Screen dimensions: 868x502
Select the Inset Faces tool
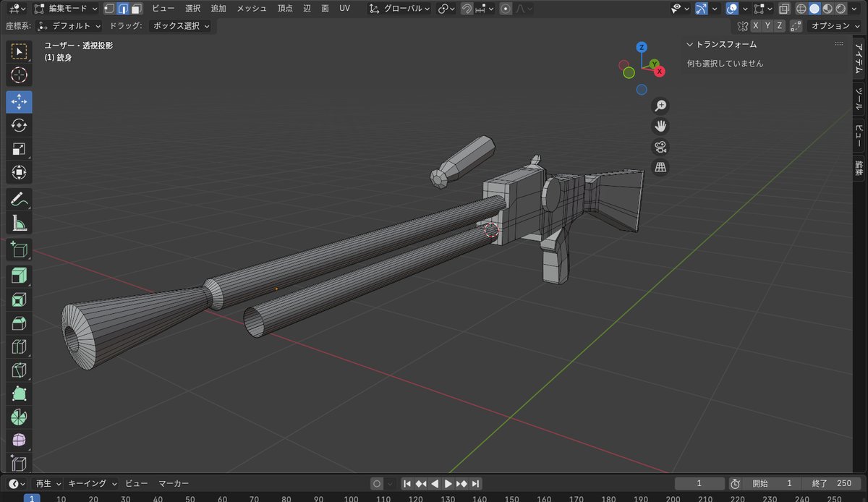coord(19,299)
